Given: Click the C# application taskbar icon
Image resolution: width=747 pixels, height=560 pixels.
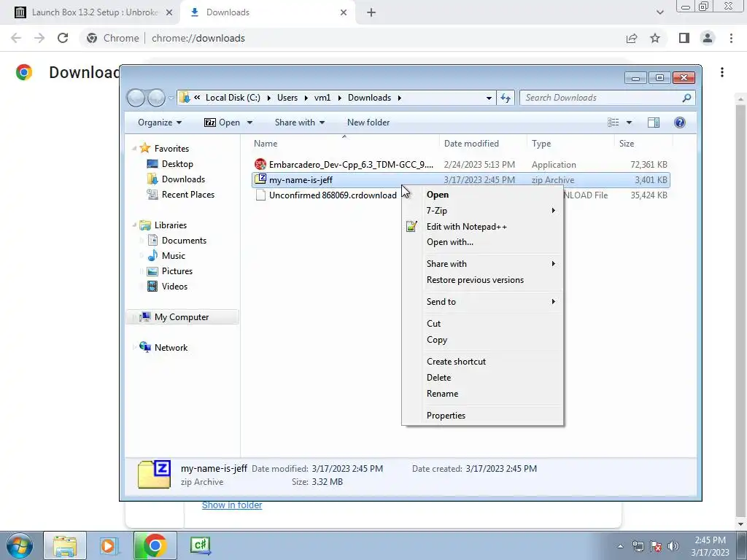Looking at the screenshot, I should point(200,545).
